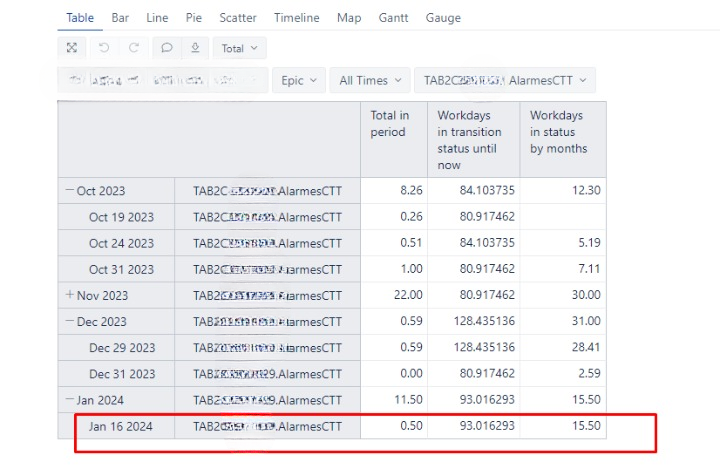This screenshot has width=720, height=468.
Task: Switch to the Timeline tab
Action: pos(297,18)
